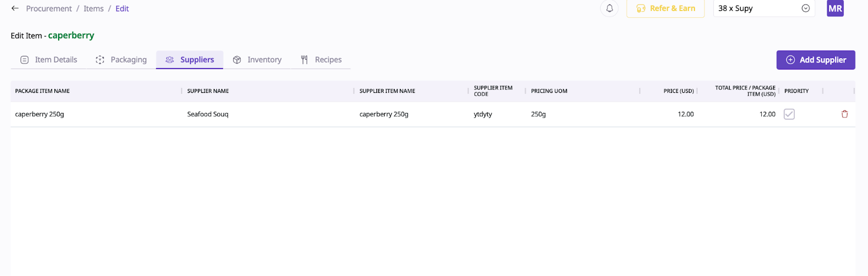The height and width of the screenshot is (276, 868).
Task: Click the MR user avatar
Action: point(835,9)
